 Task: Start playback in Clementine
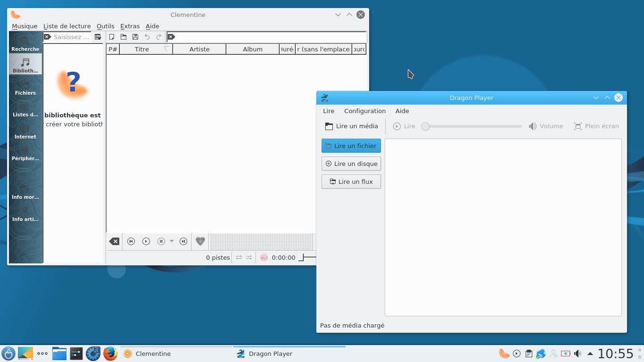coord(146,241)
